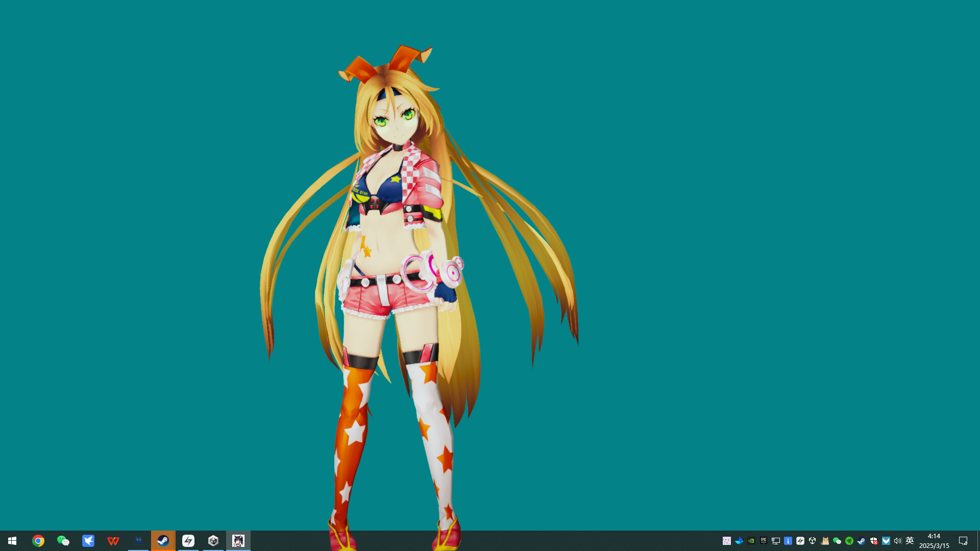Click the Show desktop sliver
Image resolution: width=980 pixels, height=551 pixels.
coord(978,541)
